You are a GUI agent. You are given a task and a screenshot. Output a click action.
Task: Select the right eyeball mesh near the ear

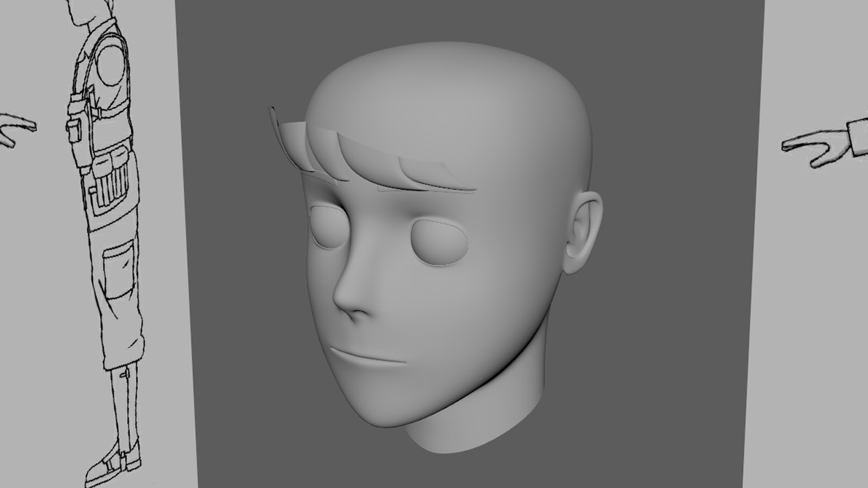click(439, 242)
